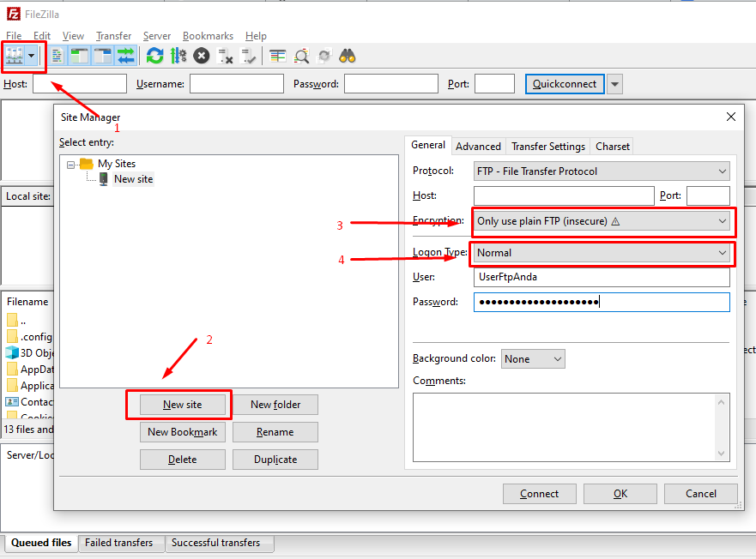Focus the quickconnect Host field
The width and height of the screenshot is (756, 559).
point(80,84)
